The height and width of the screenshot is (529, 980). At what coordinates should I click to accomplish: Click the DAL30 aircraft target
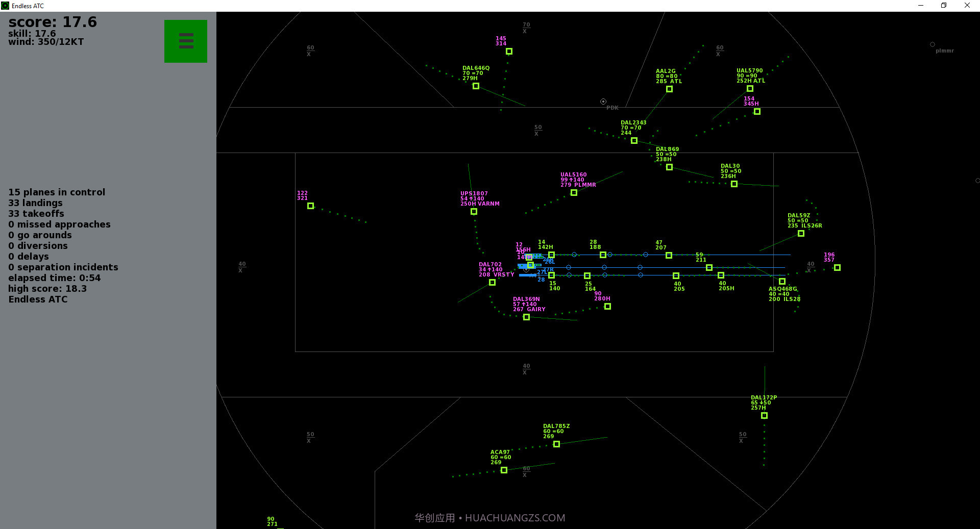coord(734,184)
